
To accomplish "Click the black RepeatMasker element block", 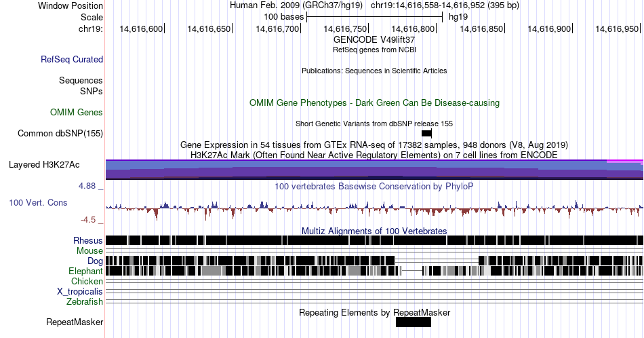I will click(414, 322).
